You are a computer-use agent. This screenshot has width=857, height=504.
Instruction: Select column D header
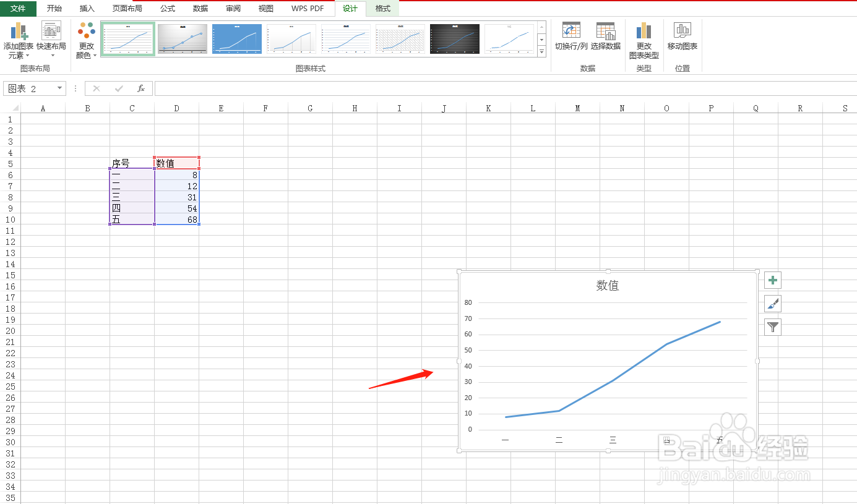[x=177, y=108]
